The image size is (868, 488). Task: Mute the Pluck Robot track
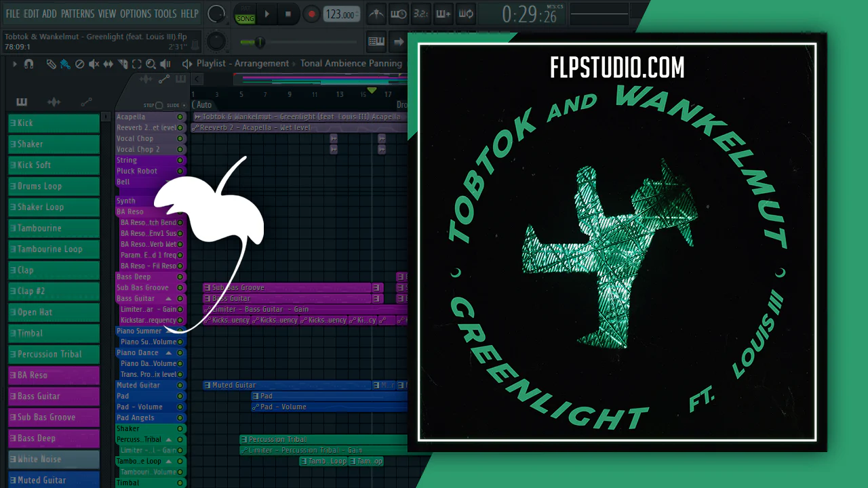180,171
